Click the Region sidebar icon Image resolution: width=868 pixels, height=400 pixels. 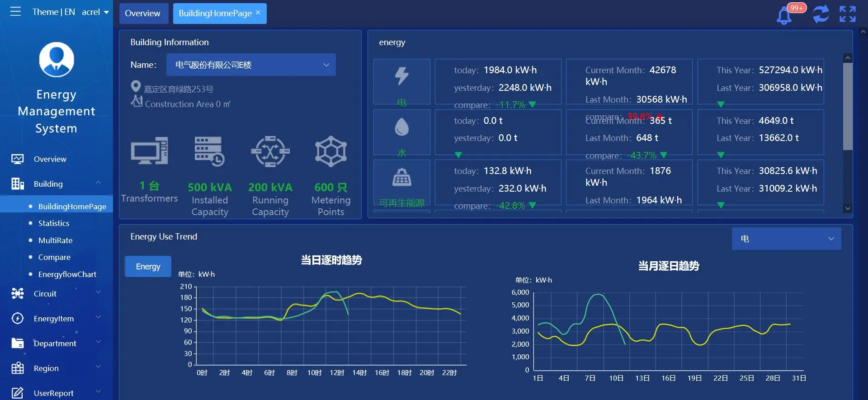(x=18, y=368)
